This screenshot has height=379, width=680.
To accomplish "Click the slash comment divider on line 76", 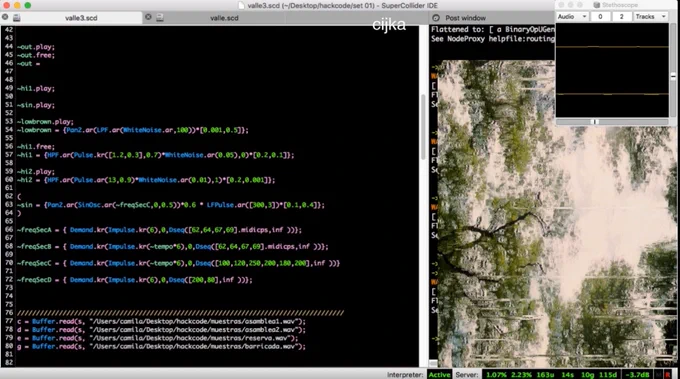I will pos(180,313).
